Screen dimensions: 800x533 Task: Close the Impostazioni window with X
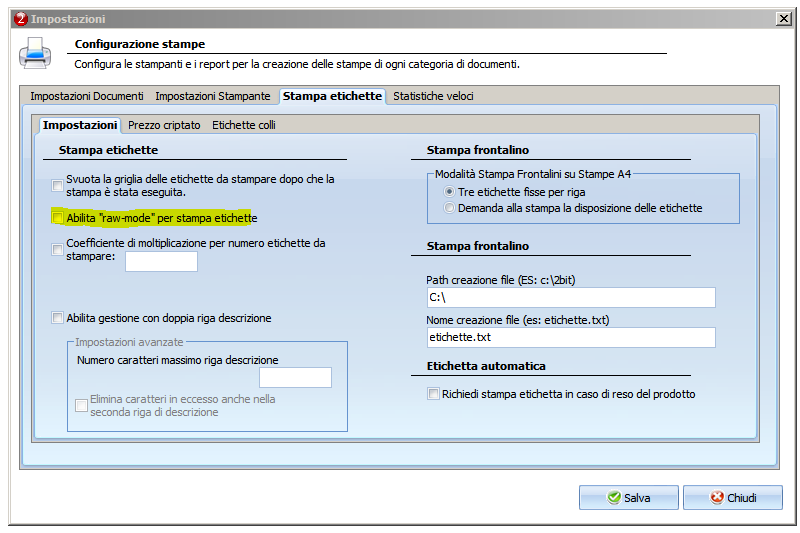(x=782, y=19)
